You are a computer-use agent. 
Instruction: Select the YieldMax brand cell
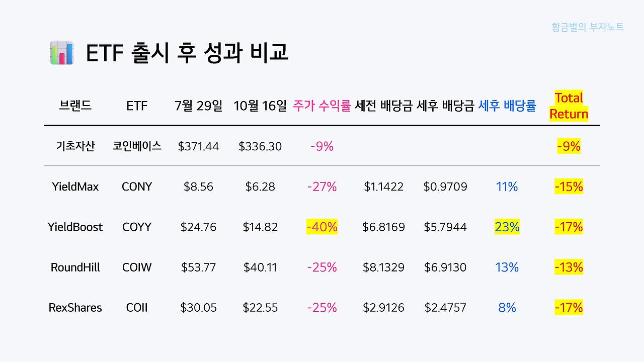coord(75,187)
